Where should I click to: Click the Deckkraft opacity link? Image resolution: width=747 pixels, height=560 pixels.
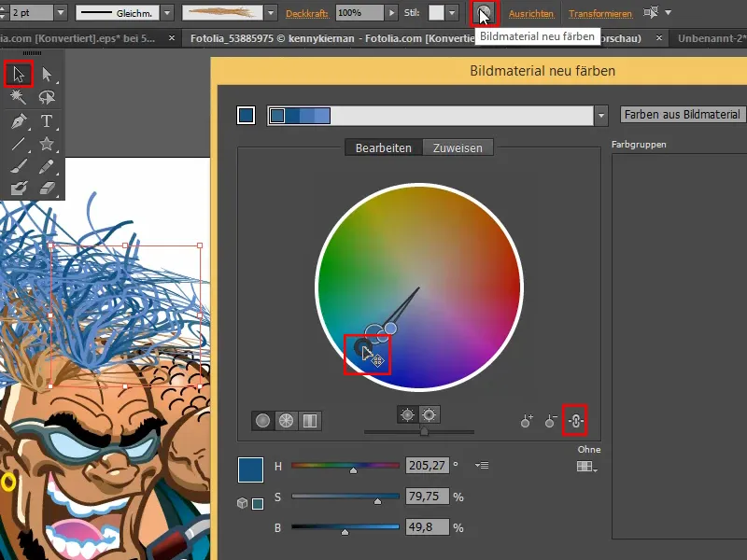point(307,14)
